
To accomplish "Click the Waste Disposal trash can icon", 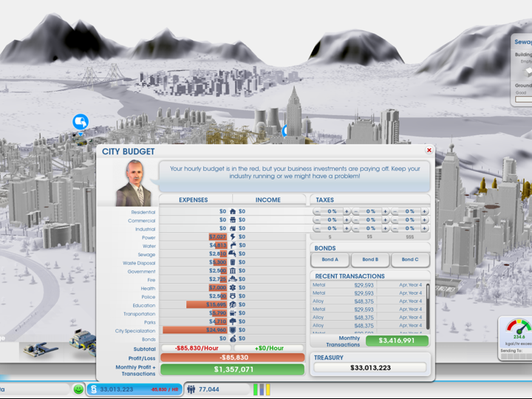I will click(x=233, y=262).
